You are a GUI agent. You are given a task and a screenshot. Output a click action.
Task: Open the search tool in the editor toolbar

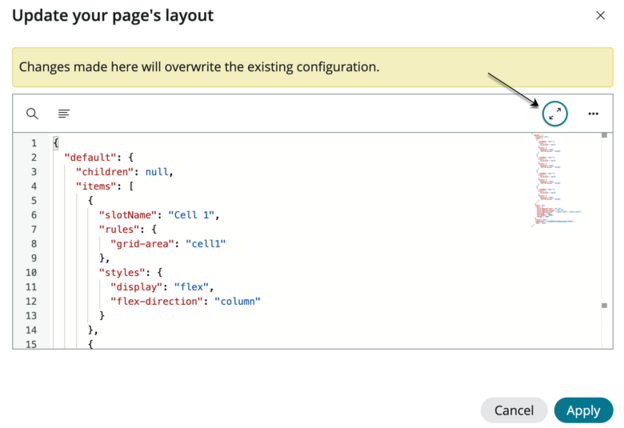point(32,114)
